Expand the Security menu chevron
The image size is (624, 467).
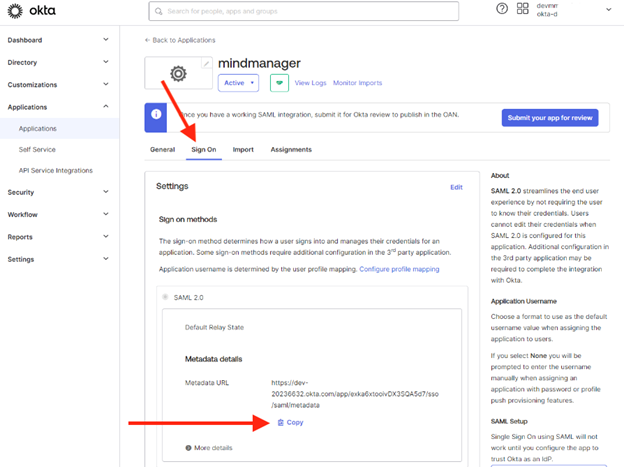(106, 191)
